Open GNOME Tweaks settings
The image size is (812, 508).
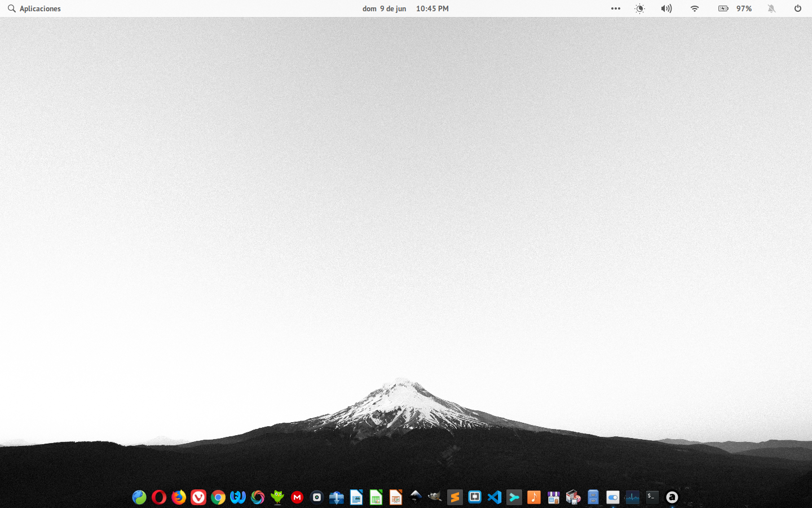tap(613, 497)
